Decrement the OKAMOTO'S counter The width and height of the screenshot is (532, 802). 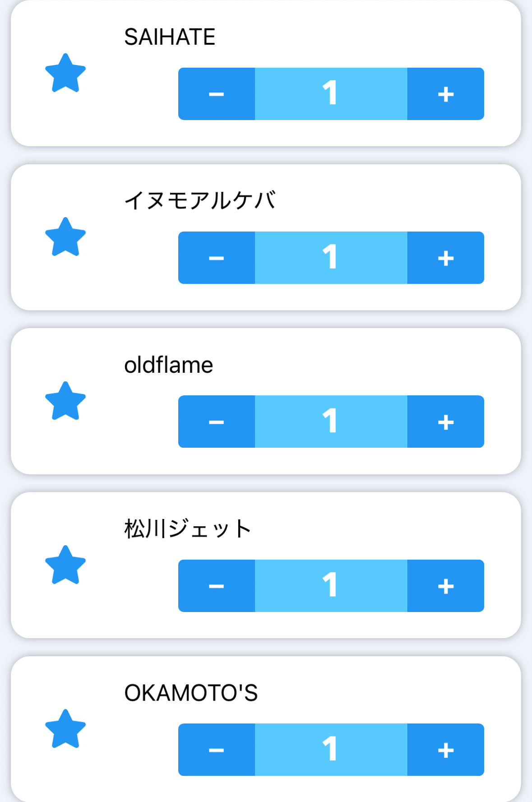coord(217,750)
